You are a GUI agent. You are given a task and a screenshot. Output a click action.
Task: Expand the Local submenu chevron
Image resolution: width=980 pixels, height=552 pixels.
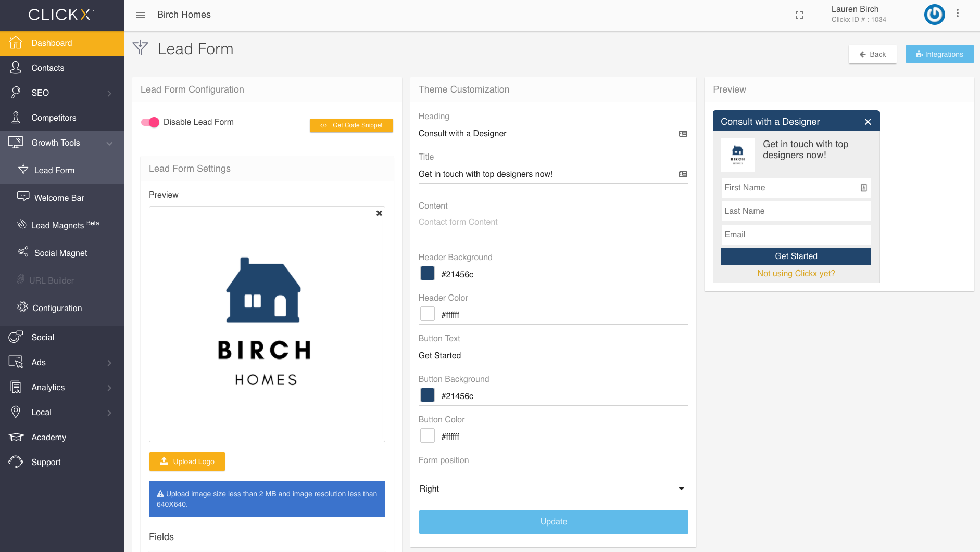(x=109, y=413)
